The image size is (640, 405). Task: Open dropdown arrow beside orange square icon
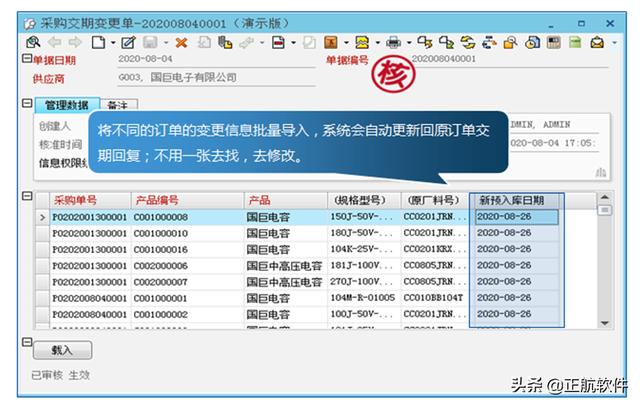click(346, 42)
